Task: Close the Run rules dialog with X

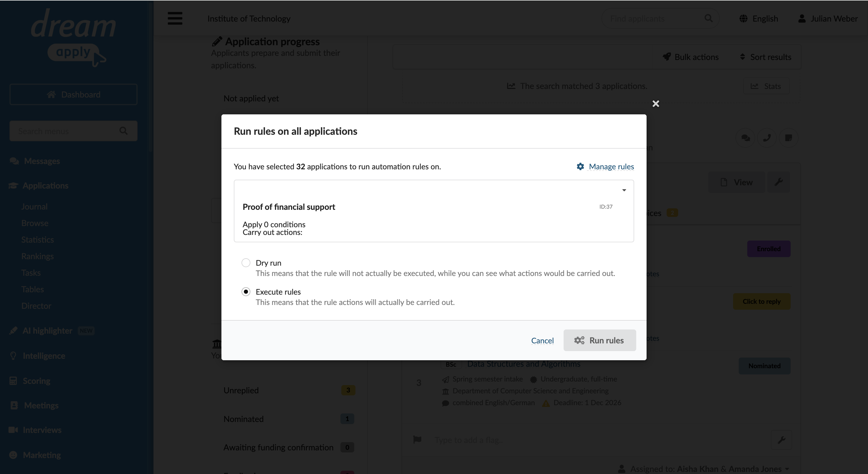Action: point(655,103)
